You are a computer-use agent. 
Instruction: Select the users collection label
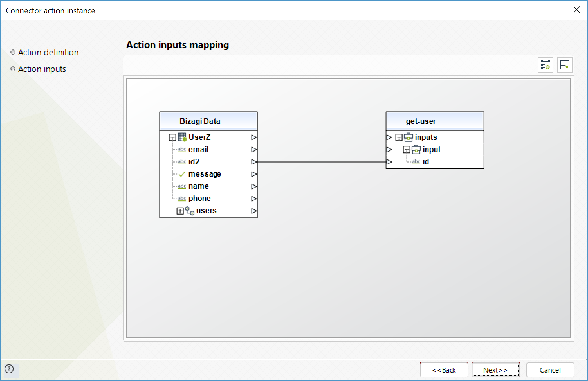tap(206, 211)
